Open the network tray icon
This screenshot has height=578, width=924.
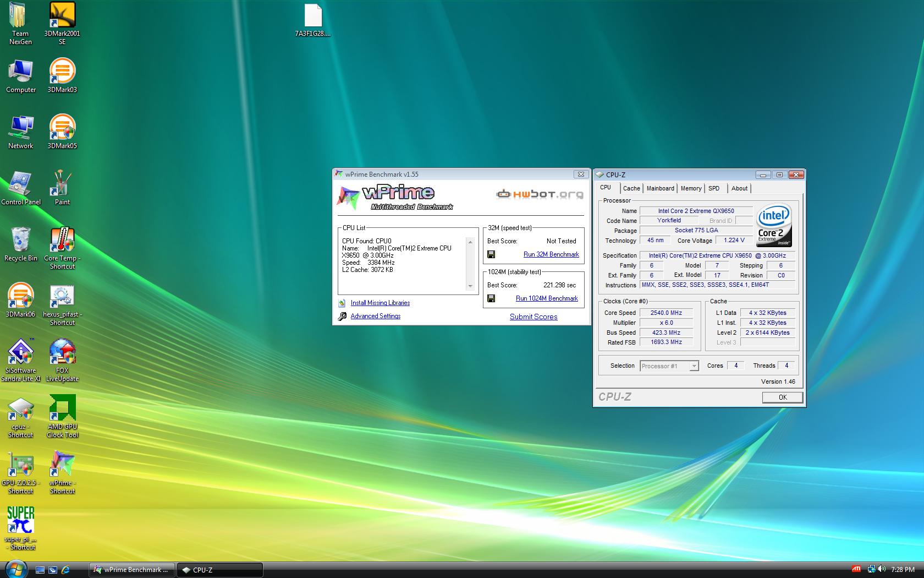click(x=871, y=569)
